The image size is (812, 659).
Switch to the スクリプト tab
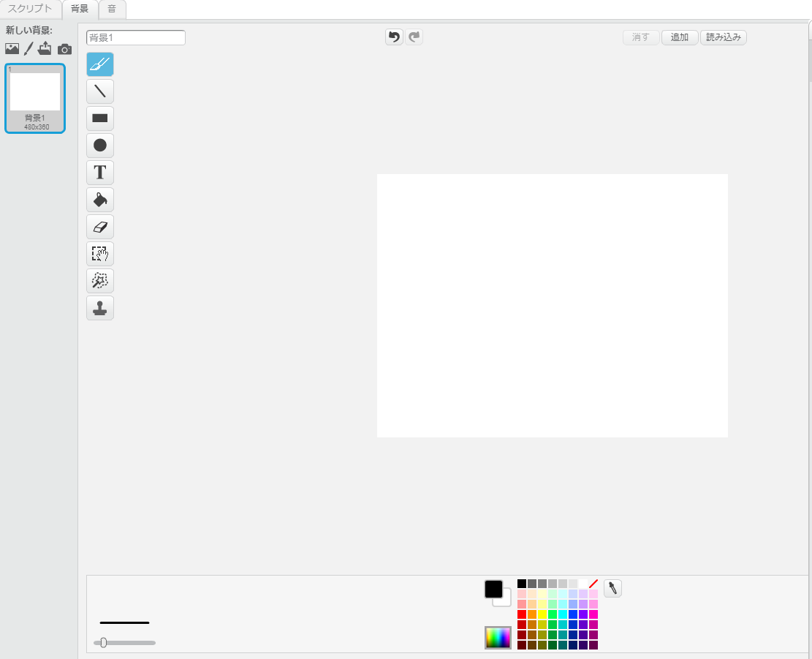[x=30, y=10]
